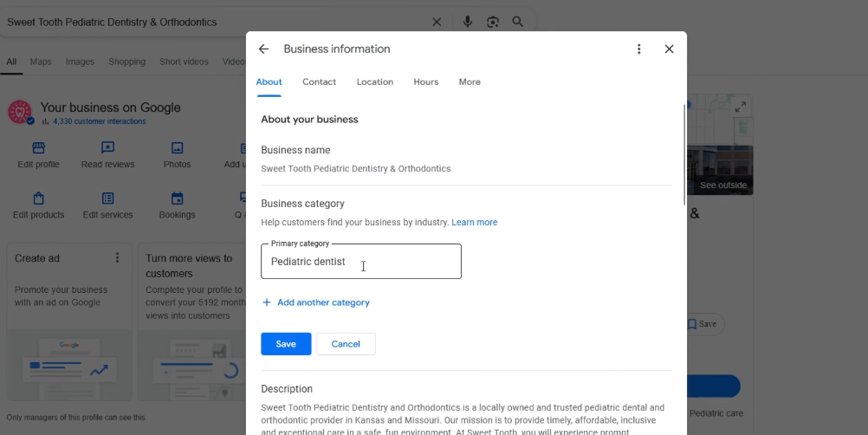
Task: Click the magnifying glass search icon
Action: click(x=517, y=23)
